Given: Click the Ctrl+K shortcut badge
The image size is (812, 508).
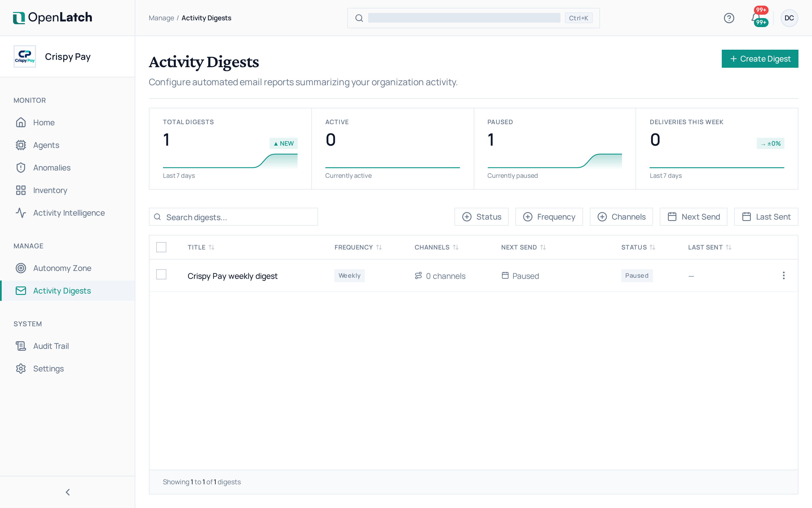Looking at the screenshot, I should click(579, 18).
